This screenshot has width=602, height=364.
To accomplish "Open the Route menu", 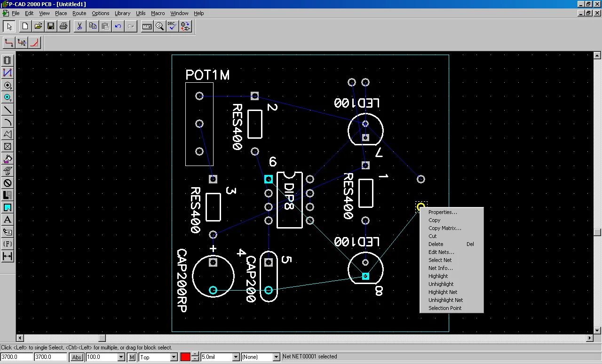I will 79,13.
